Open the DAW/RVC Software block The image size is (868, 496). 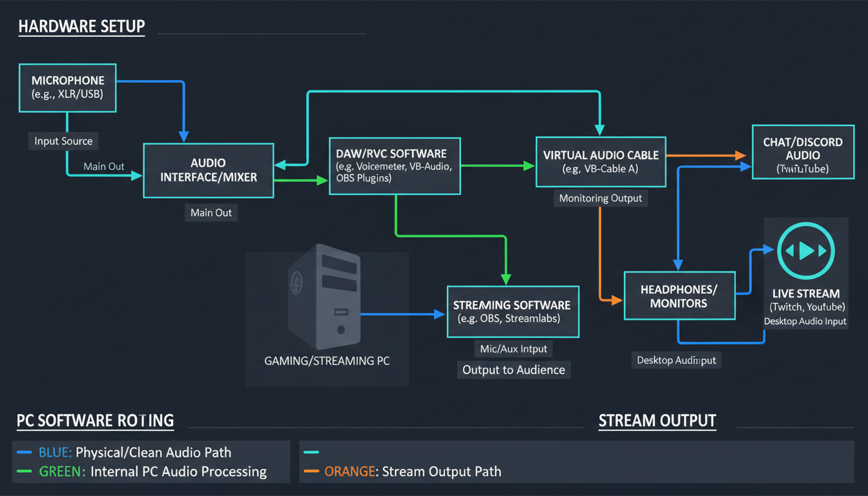(x=395, y=166)
